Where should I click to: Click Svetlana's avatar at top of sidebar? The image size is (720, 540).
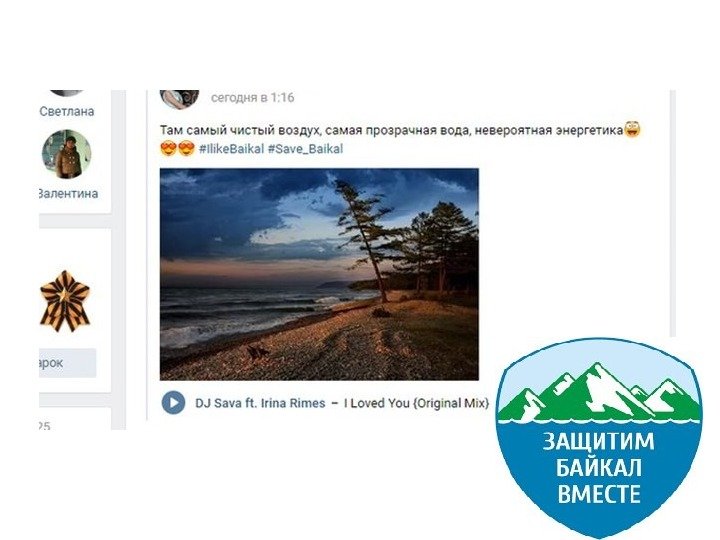pyautogui.click(x=67, y=93)
